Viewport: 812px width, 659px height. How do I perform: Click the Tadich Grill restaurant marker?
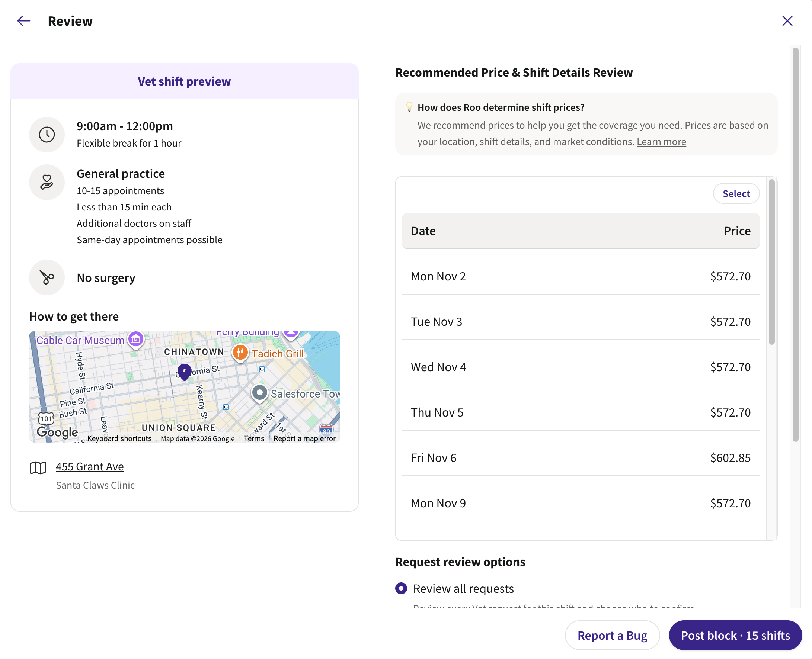pyautogui.click(x=240, y=353)
